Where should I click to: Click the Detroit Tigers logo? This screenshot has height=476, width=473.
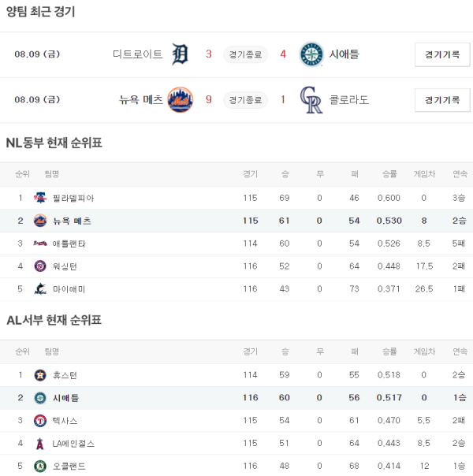[x=181, y=54]
